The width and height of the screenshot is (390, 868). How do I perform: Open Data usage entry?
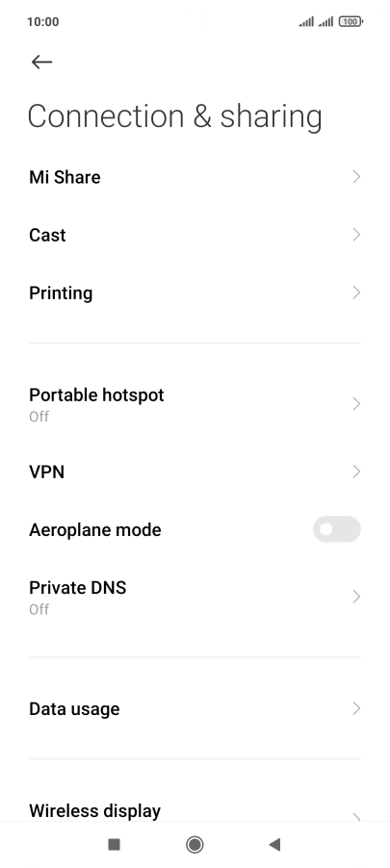tap(195, 708)
